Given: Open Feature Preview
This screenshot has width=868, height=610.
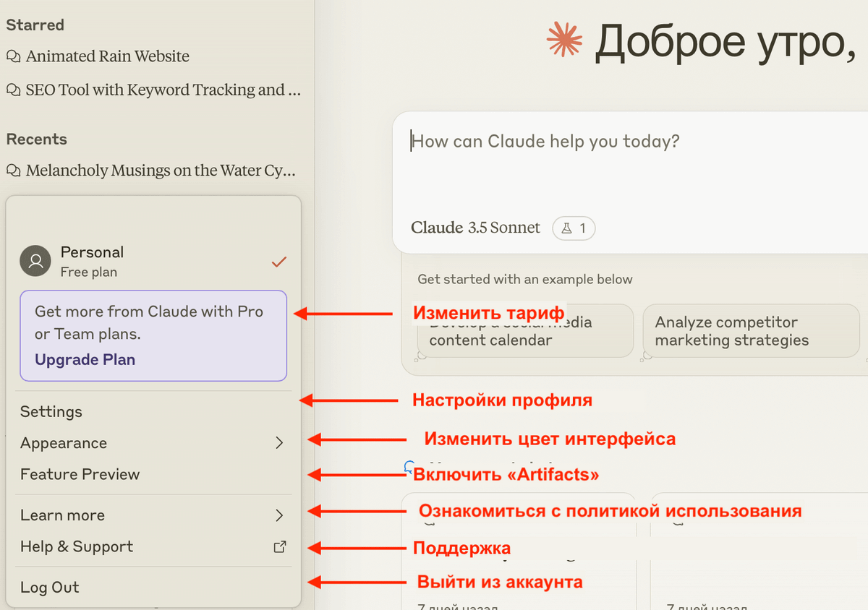Looking at the screenshot, I should click(x=153, y=474).
